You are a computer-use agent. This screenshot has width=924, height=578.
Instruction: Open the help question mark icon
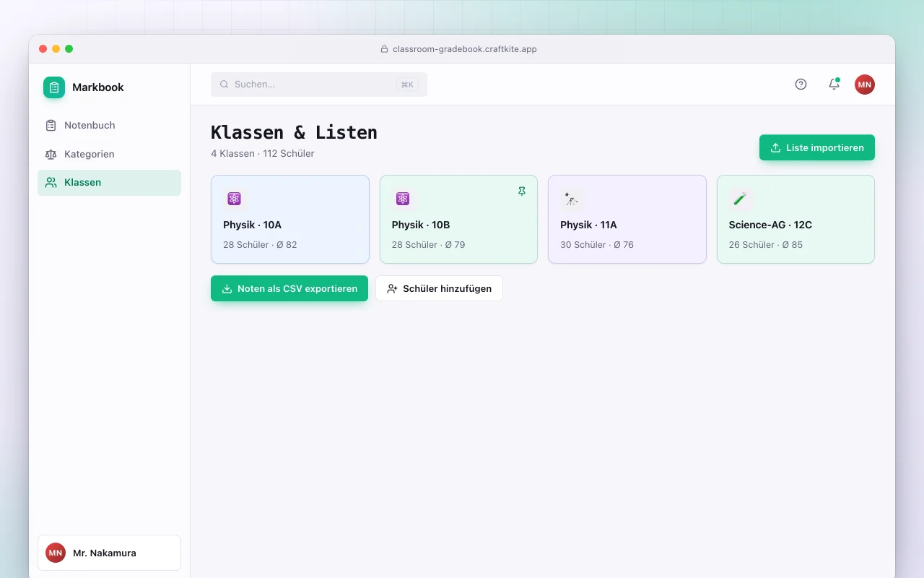pos(801,85)
